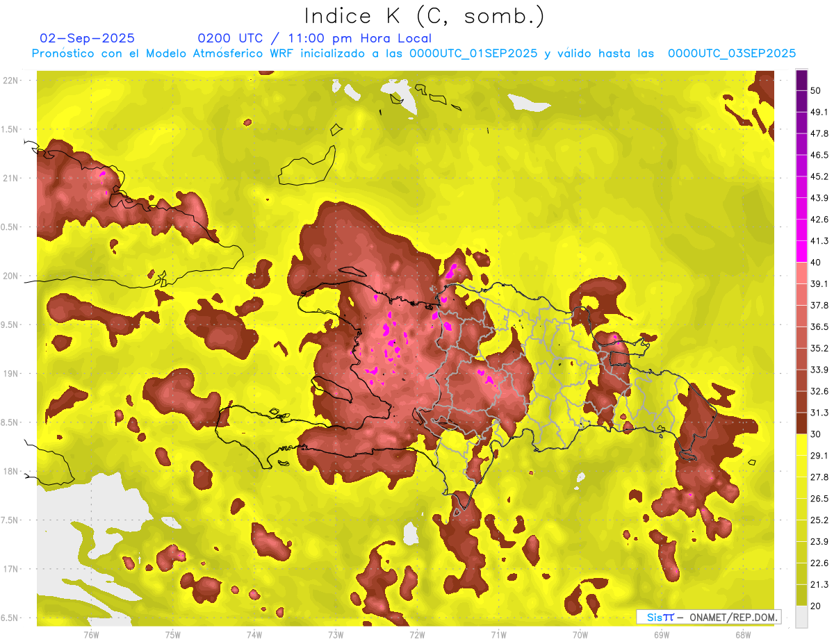Select the date text "02-Sep-2025"

pos(88,38)
